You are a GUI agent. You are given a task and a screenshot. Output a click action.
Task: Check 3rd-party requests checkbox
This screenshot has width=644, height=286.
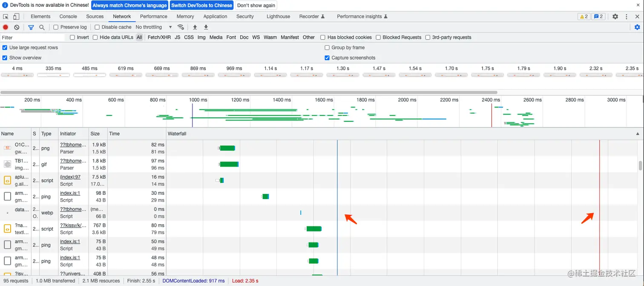pyautogui.click(x=428, y=38)
